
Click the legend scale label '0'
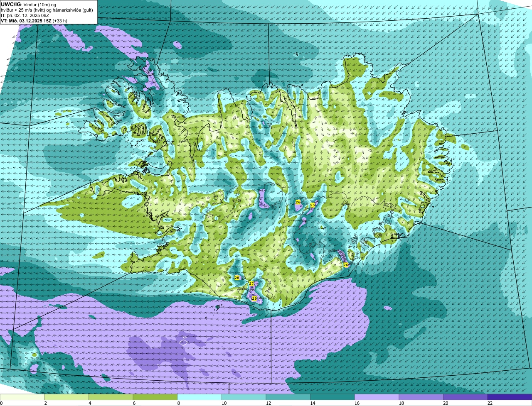pos(1,403)
